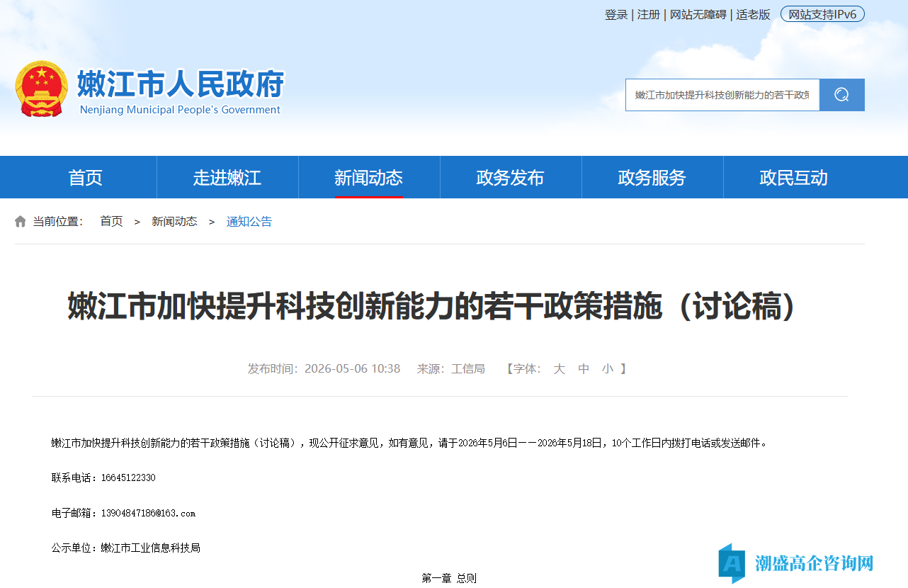This screenshot has width=908, height=588.
Task: Click into the site search field
Action: [x=722, y=95]
